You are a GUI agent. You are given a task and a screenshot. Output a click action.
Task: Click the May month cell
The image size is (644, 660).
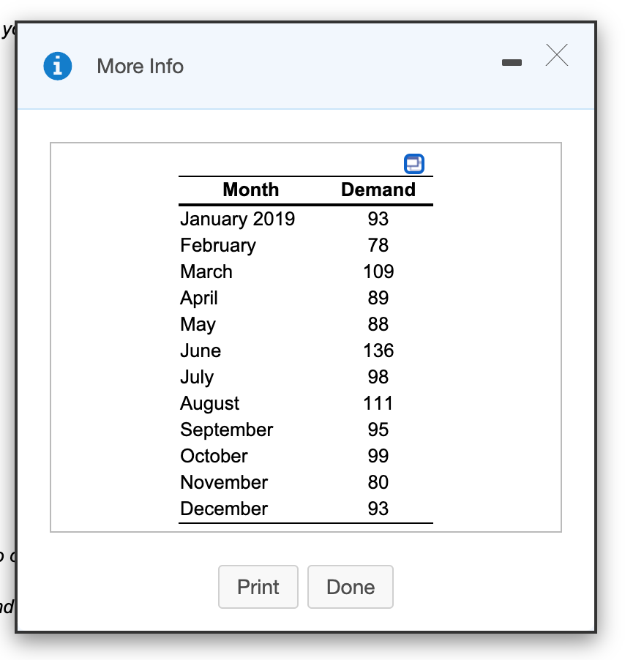point(198,325)
